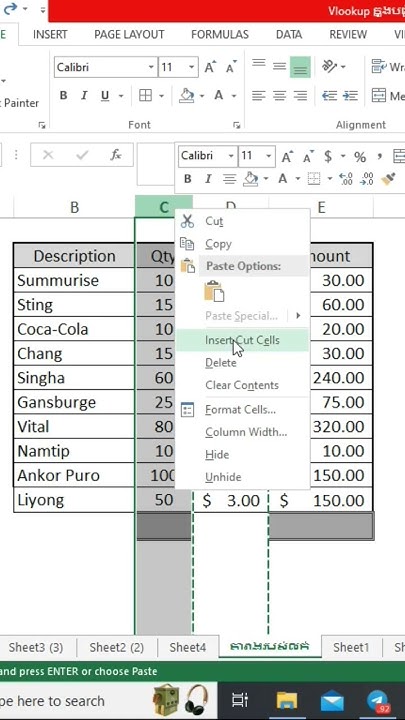
Task: Click the Paste clipboard option icon
Action: (x=214, y=291)
